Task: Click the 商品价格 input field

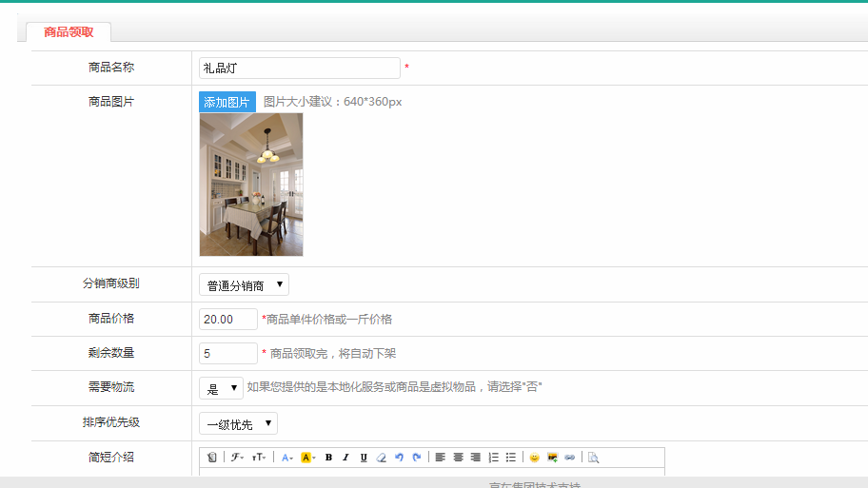Action: pos(228,320)
